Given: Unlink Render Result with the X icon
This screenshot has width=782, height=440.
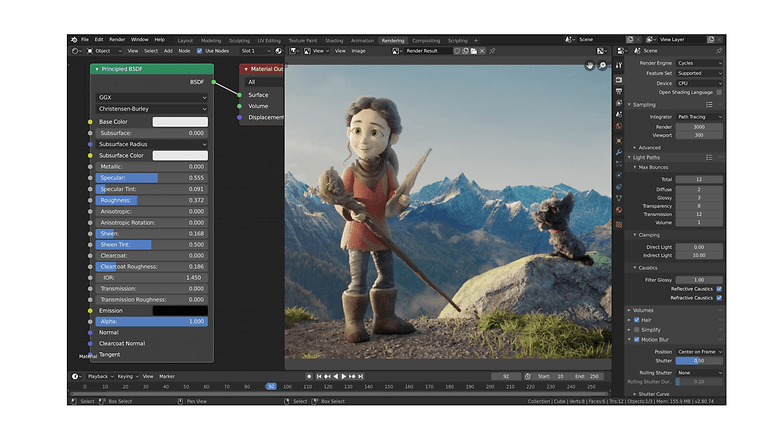Looking at the screenshot, I should [482, 51].
